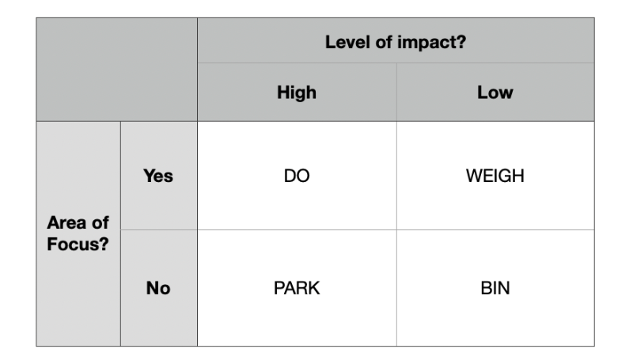This screenshot has height=364, width=633.
Task: Click the PARK cell
Action: [297, 288]
